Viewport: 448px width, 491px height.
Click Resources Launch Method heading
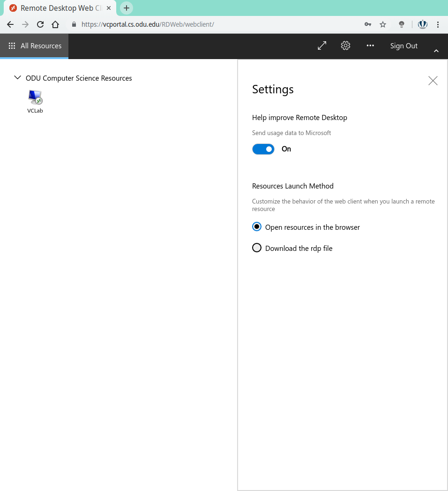click(x=293, y=186)
